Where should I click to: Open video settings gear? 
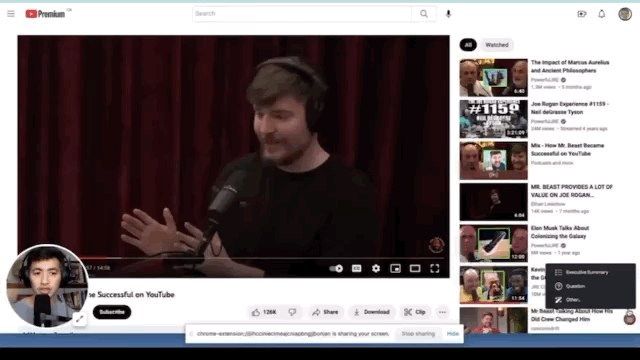click(376, 268)
